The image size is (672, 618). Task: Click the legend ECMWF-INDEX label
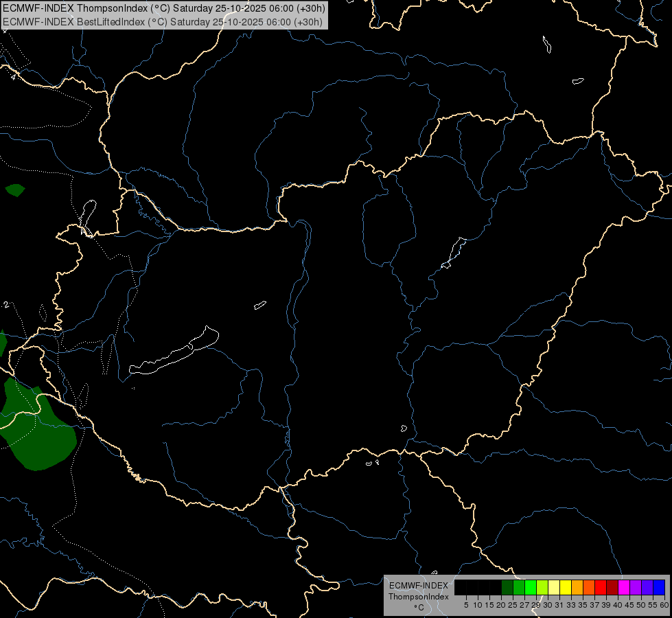coord(419,586)
